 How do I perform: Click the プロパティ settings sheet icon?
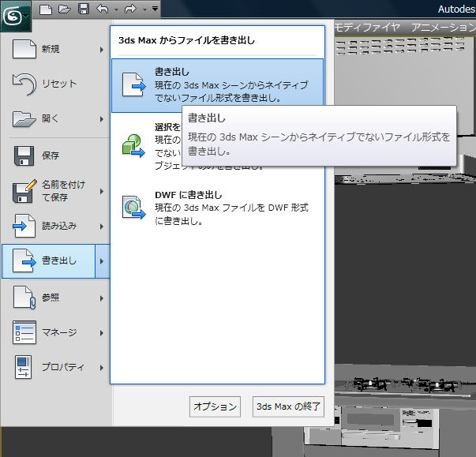click(x=23, y=367)
